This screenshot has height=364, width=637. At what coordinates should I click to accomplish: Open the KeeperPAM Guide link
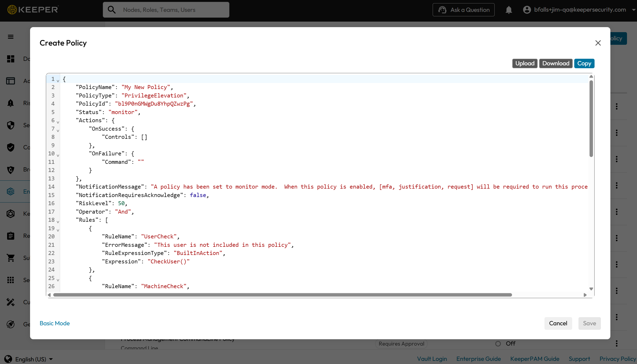[x=534, y=359]
